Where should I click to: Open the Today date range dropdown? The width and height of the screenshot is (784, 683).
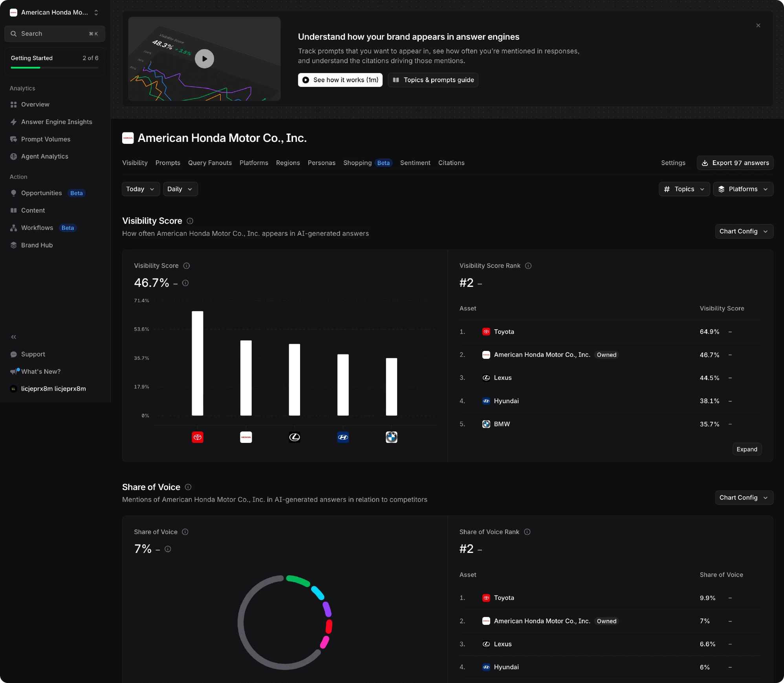click(141, 189)
